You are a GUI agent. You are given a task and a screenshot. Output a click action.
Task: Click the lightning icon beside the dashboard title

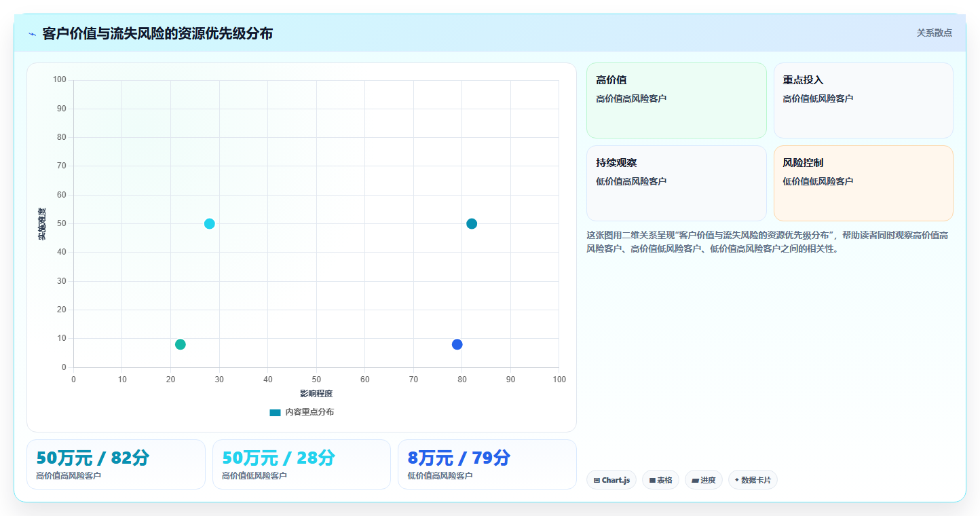point(32,34)
